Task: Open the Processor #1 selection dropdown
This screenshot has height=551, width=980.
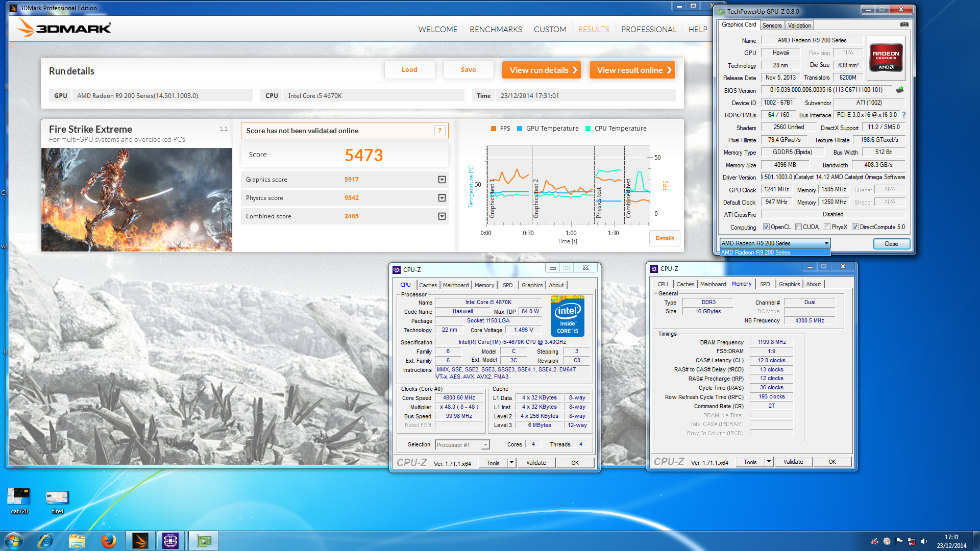Action: 462,445
